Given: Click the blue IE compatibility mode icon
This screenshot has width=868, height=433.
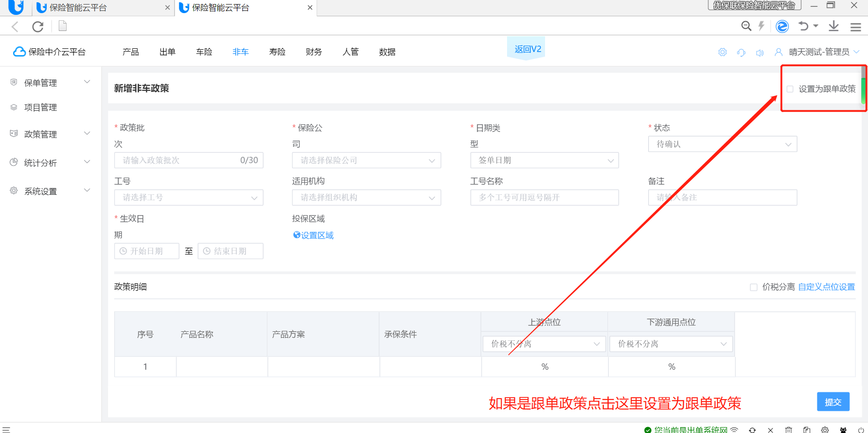Looking at the screenshot, I should coord(782,26).
